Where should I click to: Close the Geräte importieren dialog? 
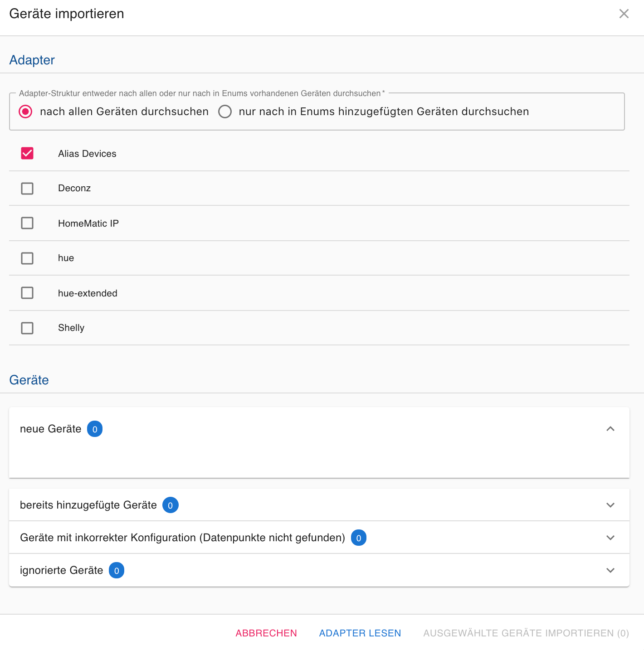(x=624, y=14)
